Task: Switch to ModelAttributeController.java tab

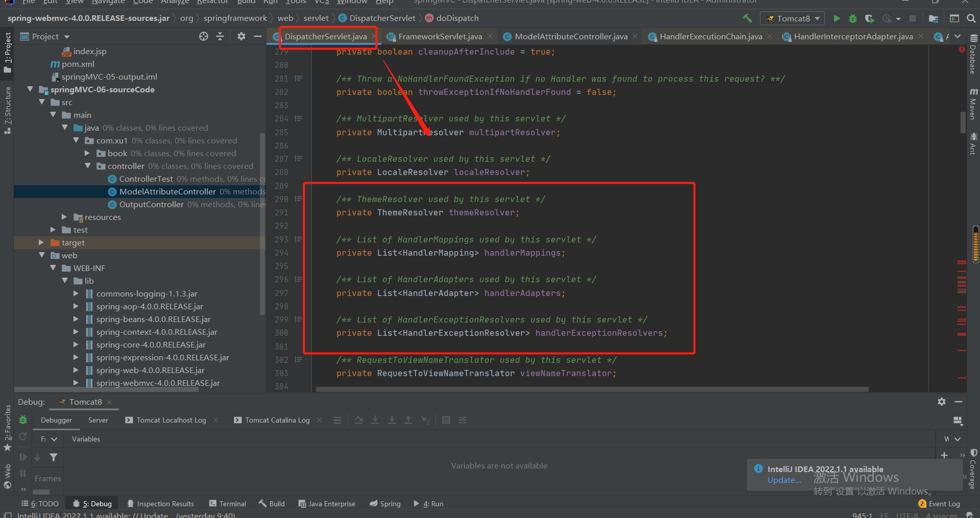Action: coord(571,36)
